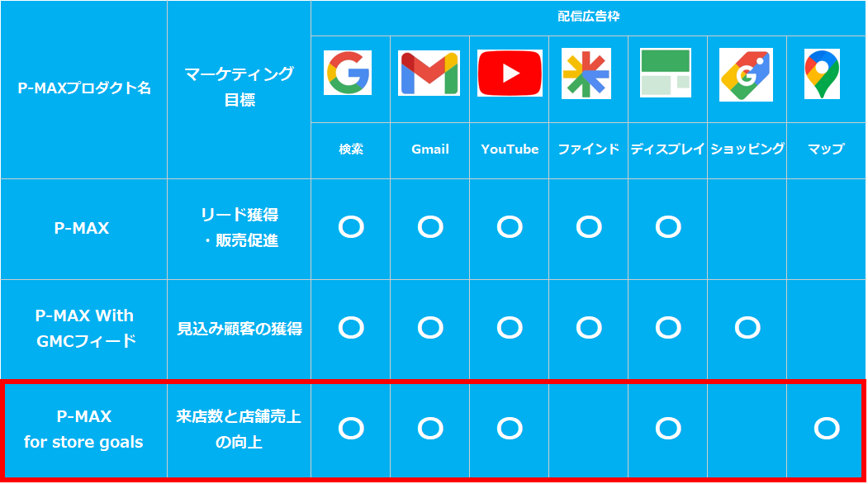Click the マーケティング目標 column header
This screenshot has width=868, height=484.
(239, 87)
